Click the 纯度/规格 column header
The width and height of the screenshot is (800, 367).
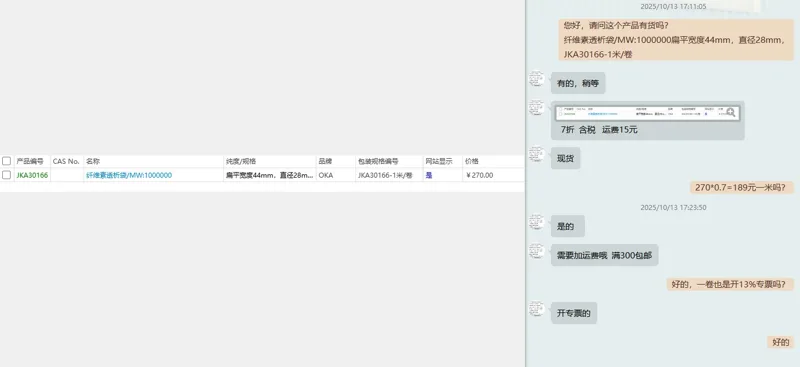tap(241, 161)
